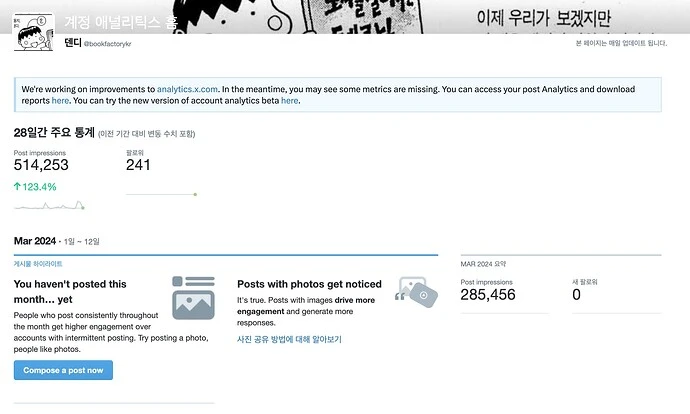Image resolution: width=690 pixels, height=414 pixels.
Task: Open the analytics.x.com link
Action: (187, 89)
